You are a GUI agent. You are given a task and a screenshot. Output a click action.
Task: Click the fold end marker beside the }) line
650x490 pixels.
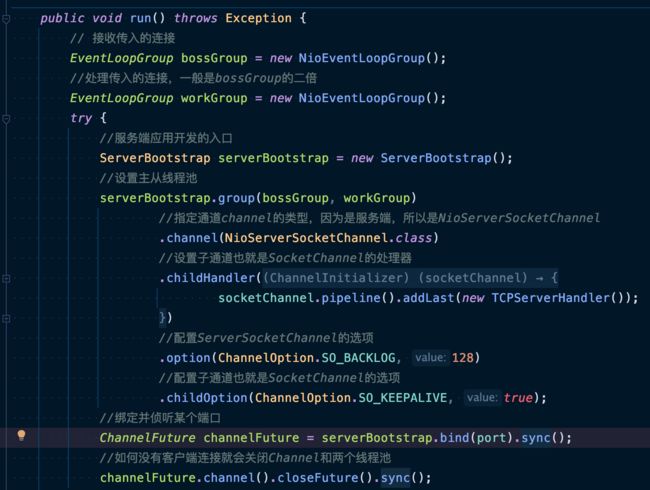point(6,319)
